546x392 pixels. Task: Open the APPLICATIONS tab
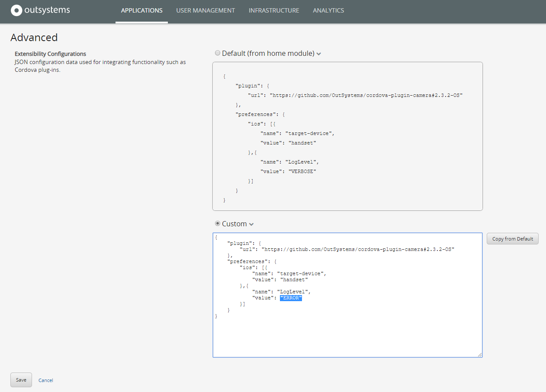coord(141,10)
